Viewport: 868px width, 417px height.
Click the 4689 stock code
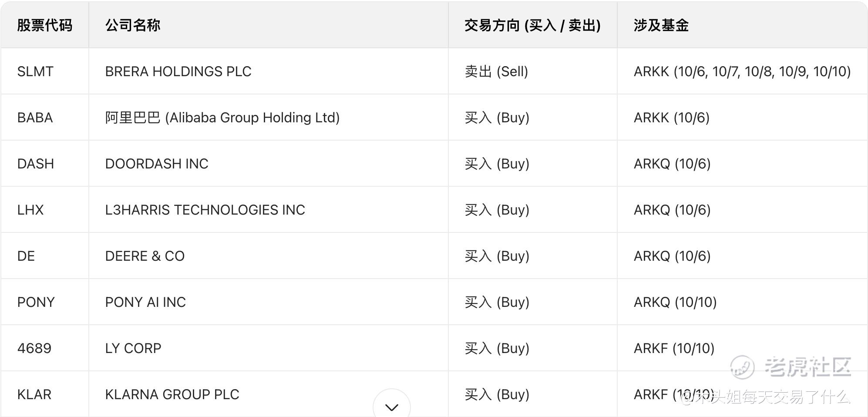(x=34, y=348)
